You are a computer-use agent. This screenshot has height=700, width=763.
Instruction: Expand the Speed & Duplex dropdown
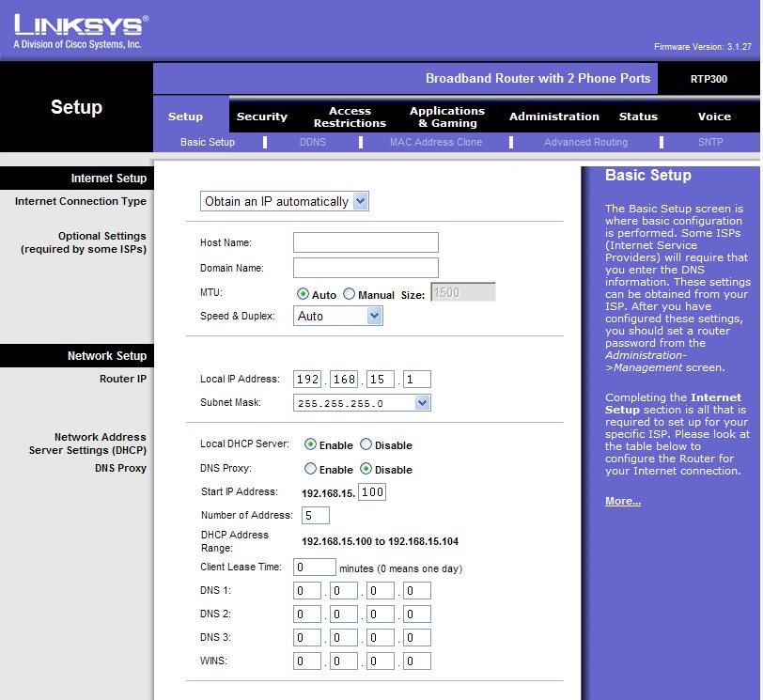[337, 316]
